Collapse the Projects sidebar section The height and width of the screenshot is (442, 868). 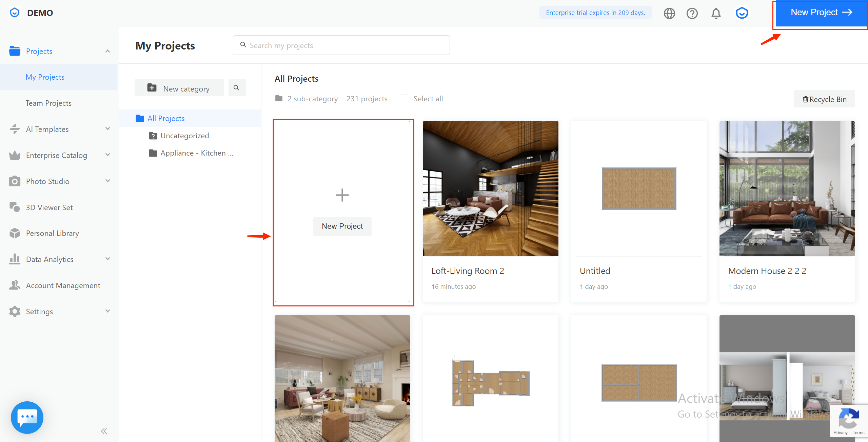107,51
